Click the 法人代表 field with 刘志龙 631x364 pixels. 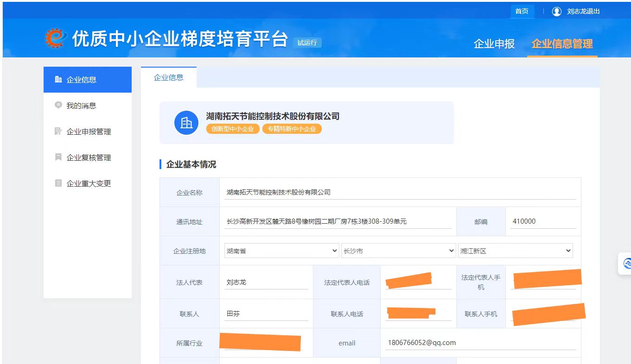tap(266, 282)
